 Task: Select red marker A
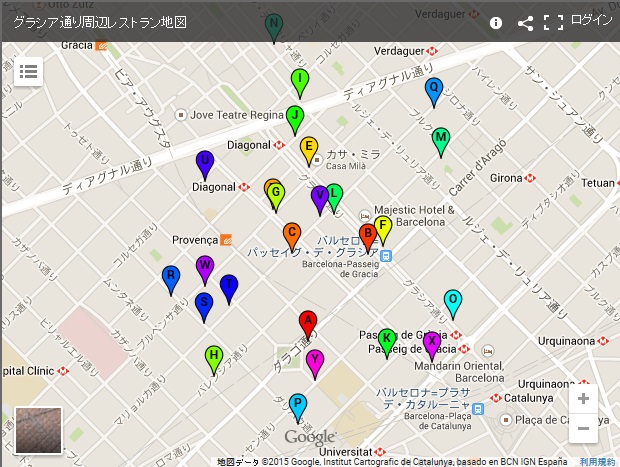[x=308, y=325]
